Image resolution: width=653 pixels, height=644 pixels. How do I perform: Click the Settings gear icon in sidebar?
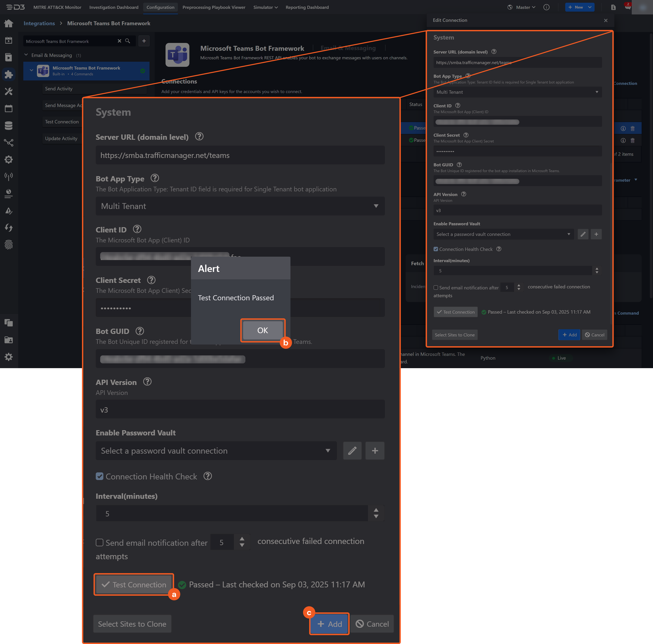coord(9,357)
